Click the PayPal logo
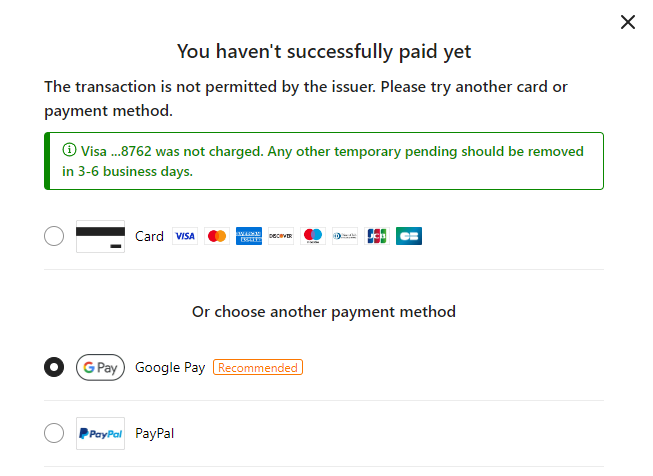 [x=100, y=433]
